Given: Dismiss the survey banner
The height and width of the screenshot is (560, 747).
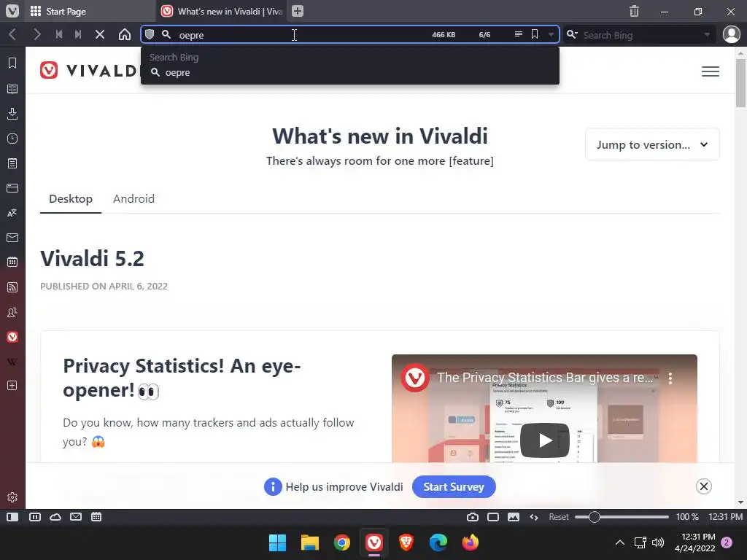Looking at the screenshot, I should coord(704,486).
